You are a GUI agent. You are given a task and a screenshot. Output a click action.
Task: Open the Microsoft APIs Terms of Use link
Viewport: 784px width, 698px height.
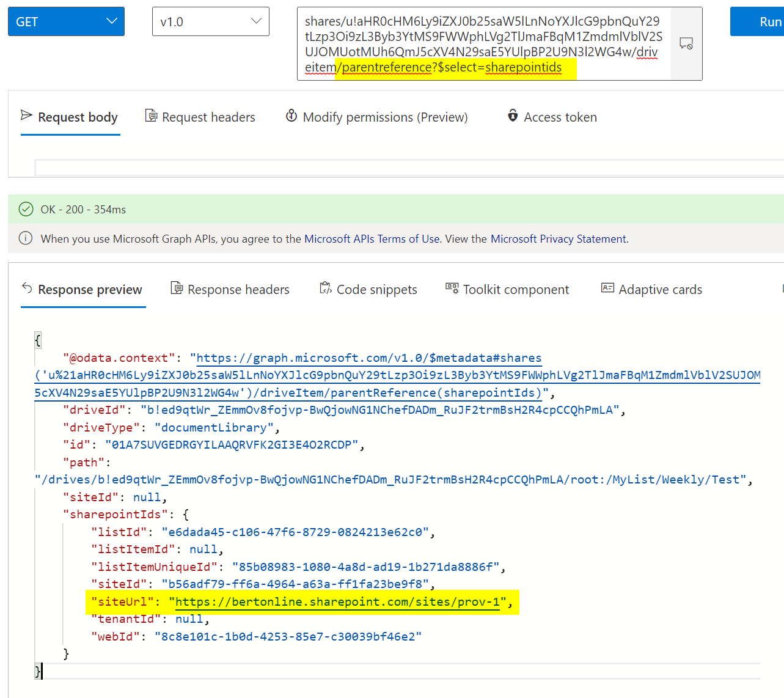pyautogui.click(x=372, y=238)
